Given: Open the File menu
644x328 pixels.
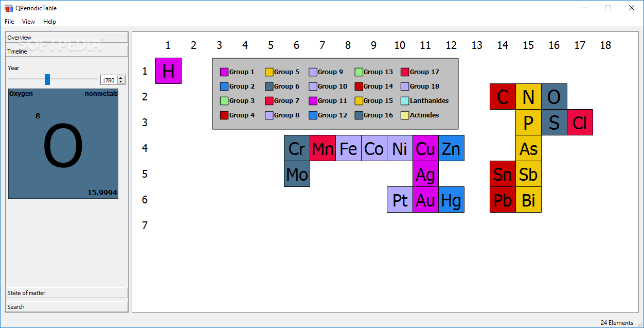Looking at the screenshot, I should pyautogui.click(x=9, y=22).
